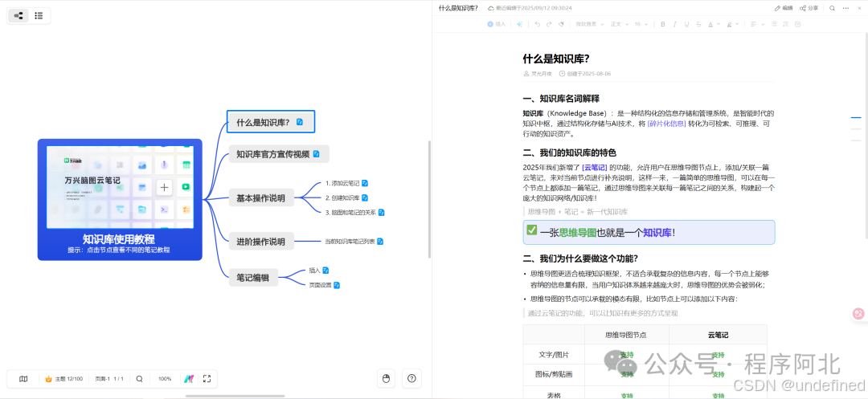Switch to outline list view mode
868x399 pixels.
(x=39, y=15)
